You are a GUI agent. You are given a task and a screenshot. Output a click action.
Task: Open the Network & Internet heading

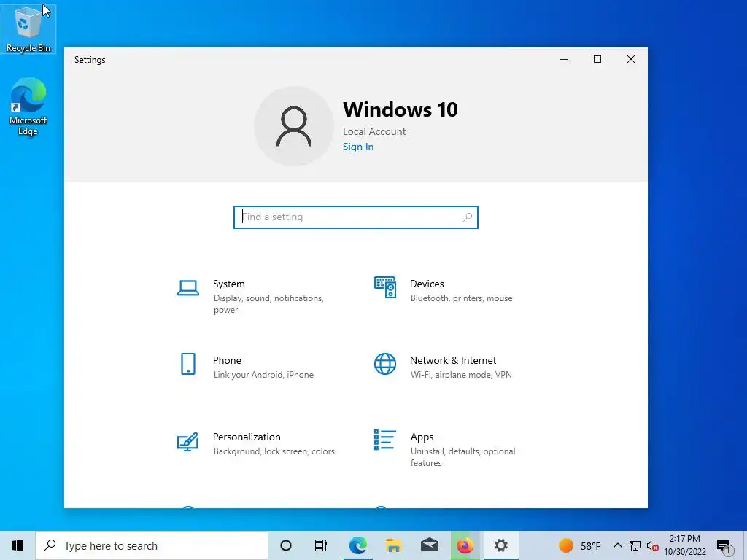(x=453, y=360)
